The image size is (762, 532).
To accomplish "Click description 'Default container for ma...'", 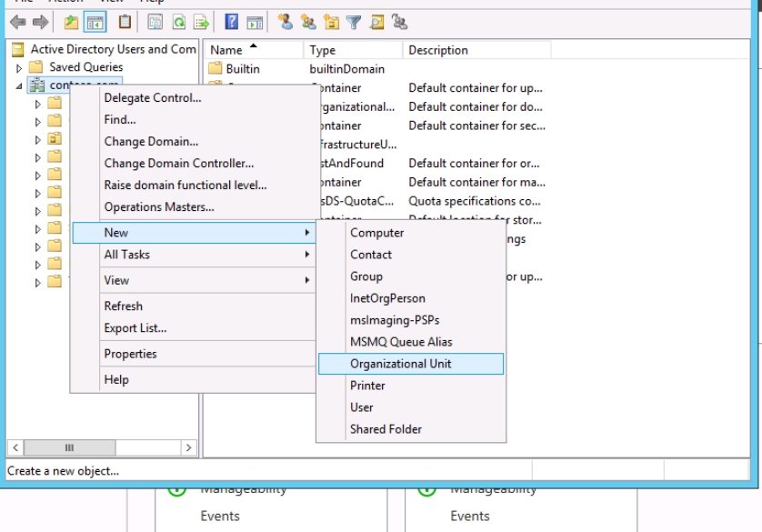I will click(x=476, y=182).
